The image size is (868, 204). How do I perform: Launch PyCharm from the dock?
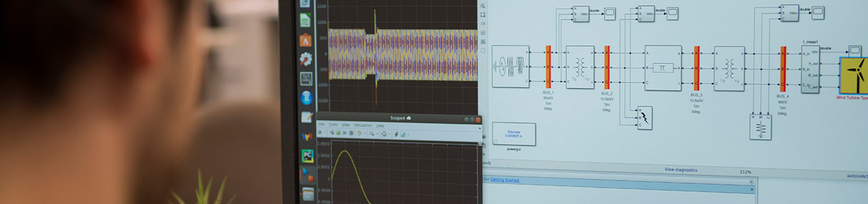tap(307, 156)
